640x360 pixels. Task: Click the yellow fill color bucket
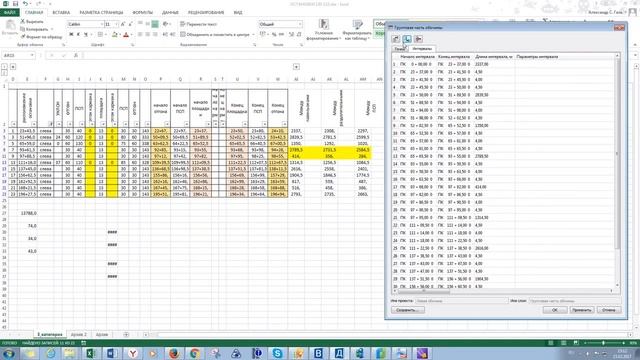tap(115, 35)
